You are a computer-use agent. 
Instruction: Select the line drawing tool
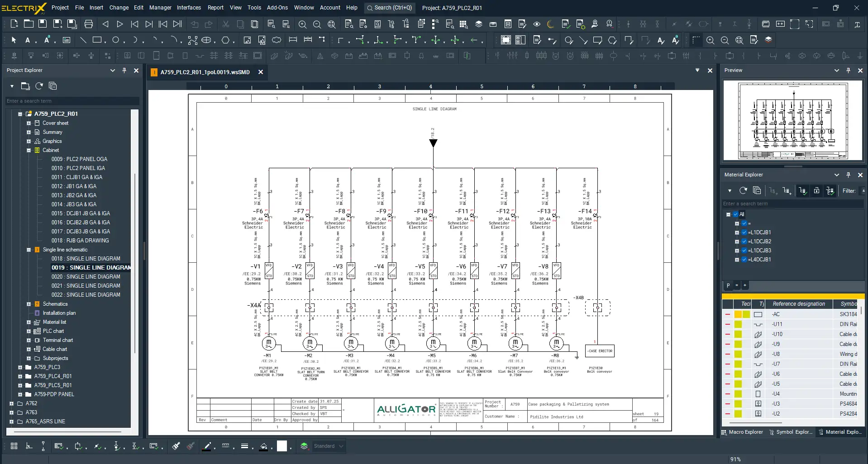83,40
